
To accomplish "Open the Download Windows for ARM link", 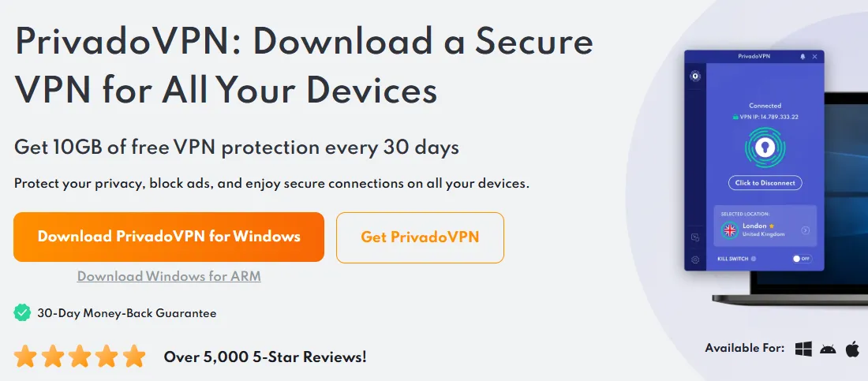I will [169, 276].
